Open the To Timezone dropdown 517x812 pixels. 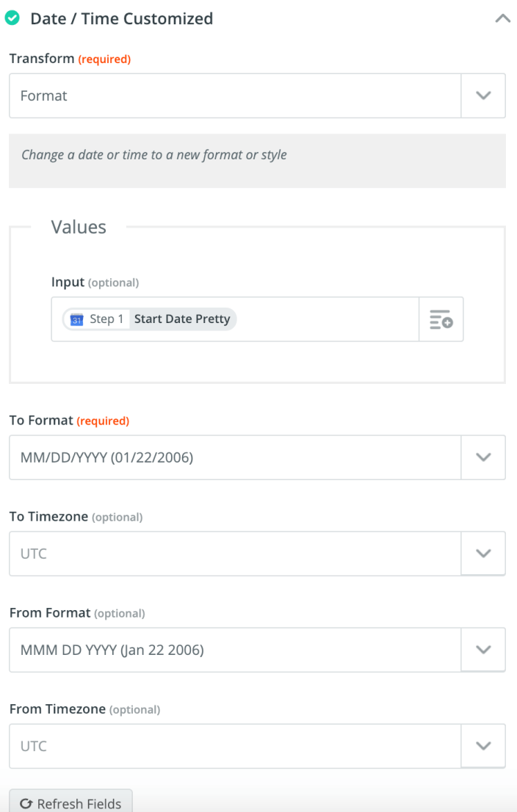pyautogui.click(x=235, y=553)
